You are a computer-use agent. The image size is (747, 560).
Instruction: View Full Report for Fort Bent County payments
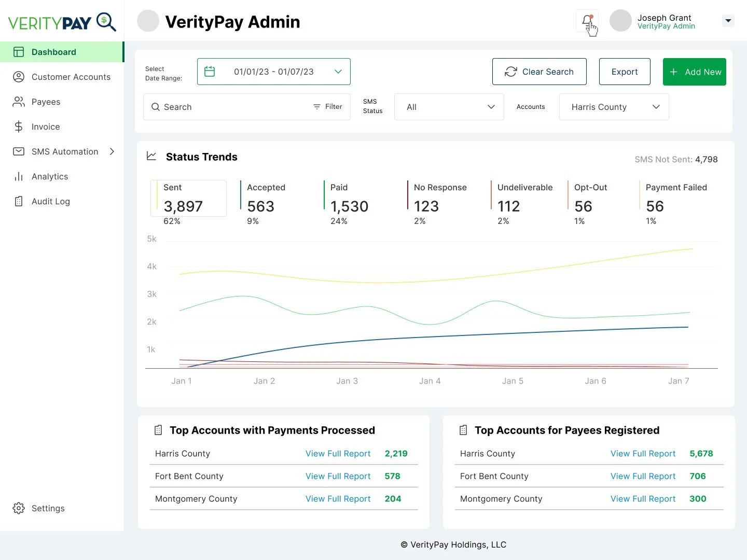pyautogui.click(x=338, y=476)
